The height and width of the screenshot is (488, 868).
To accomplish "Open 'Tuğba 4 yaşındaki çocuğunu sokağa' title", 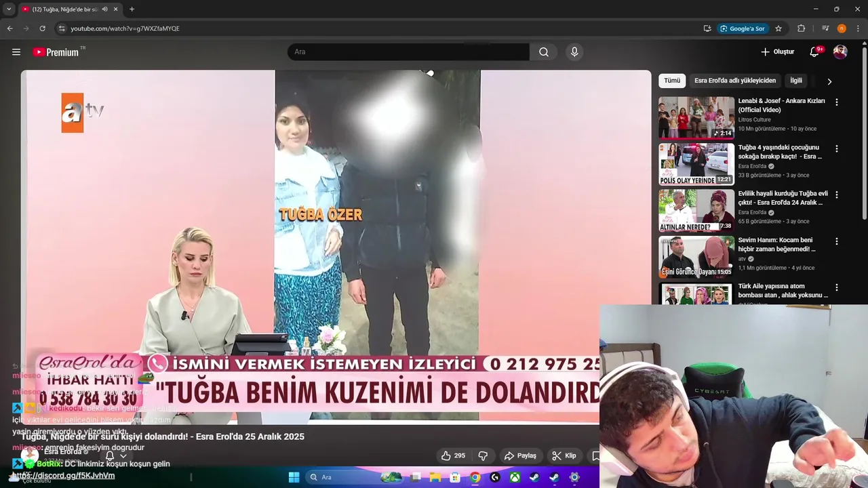I will click(x=780, y=152).
